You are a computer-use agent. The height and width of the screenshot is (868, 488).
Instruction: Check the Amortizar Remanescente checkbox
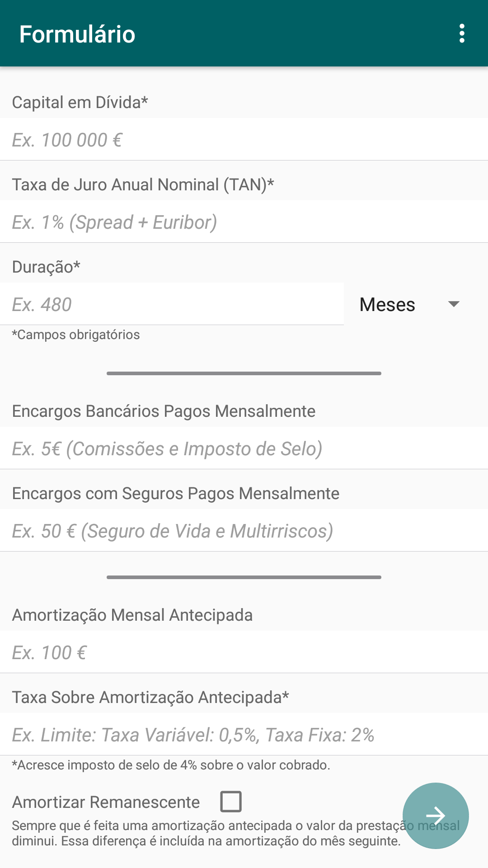[230, 802]
